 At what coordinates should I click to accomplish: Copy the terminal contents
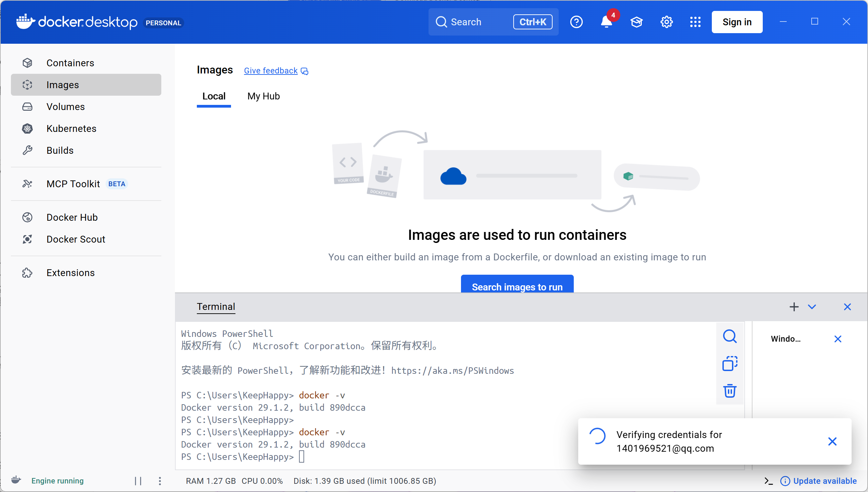pyautogui.click(x=730, y=364)
